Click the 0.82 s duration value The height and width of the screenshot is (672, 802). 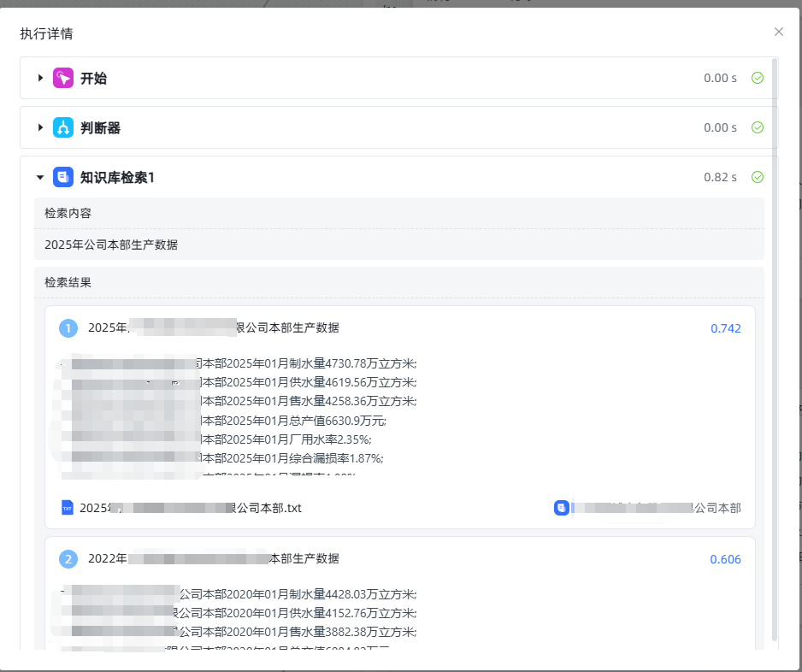pyautogui.click(x=720, y=177)
